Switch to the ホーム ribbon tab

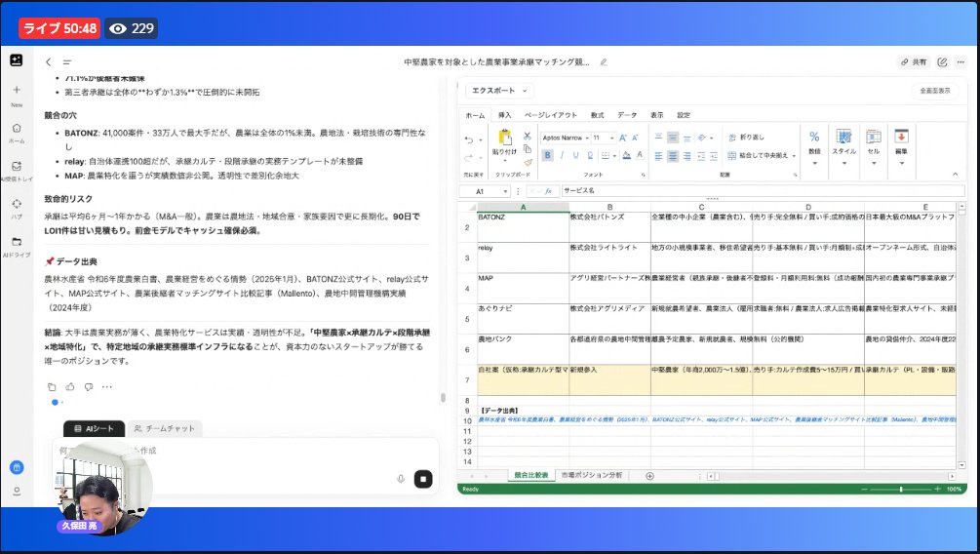[475, 115]
